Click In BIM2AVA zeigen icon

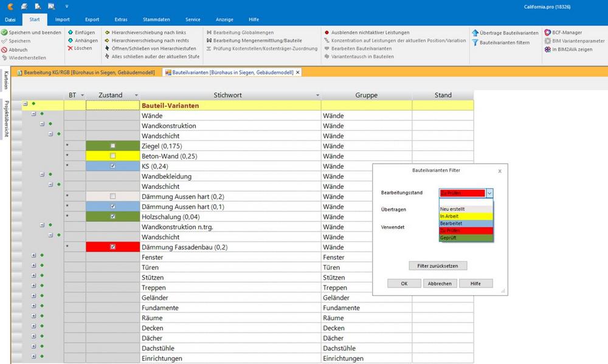(x=548, y=50)
